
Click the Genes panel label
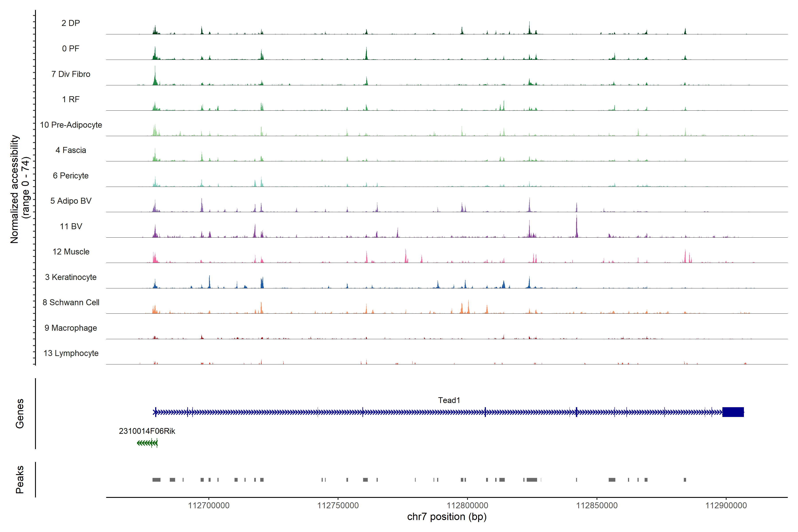click(20, 413)
